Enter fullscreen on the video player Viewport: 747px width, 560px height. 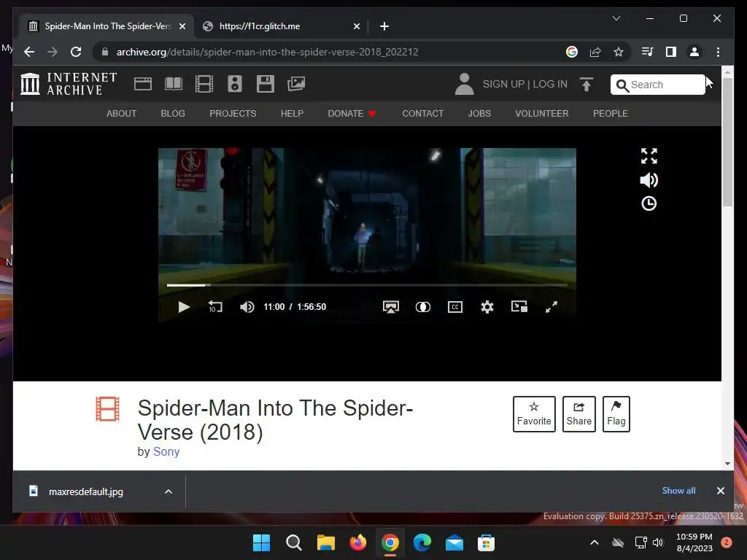[551, 307]
